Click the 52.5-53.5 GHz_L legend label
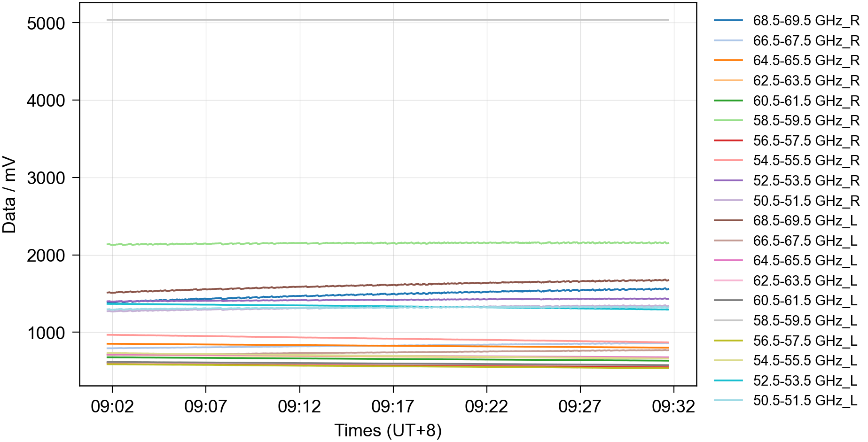Image resolution: width=868 pixels, height=442 pixels. pyautogui.click(x=805, y=380)
